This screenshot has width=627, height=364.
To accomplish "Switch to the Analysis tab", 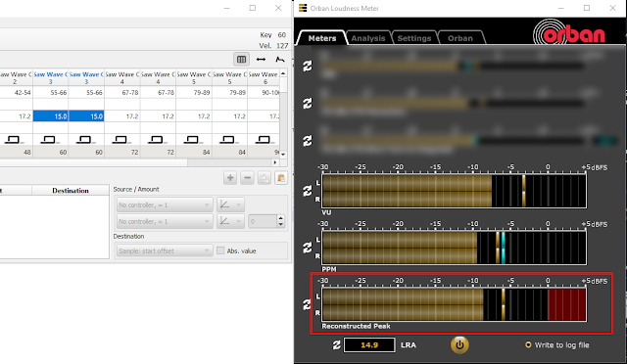I will 368,38.
